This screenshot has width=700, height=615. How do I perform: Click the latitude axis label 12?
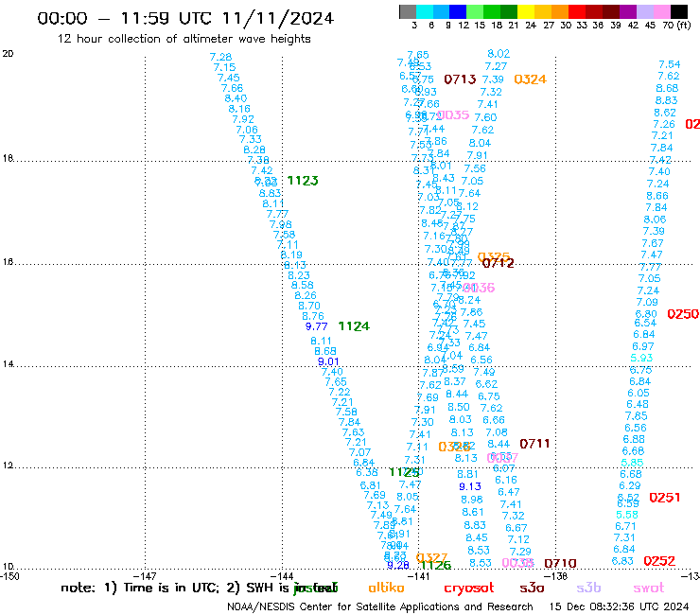coord(8,466)
